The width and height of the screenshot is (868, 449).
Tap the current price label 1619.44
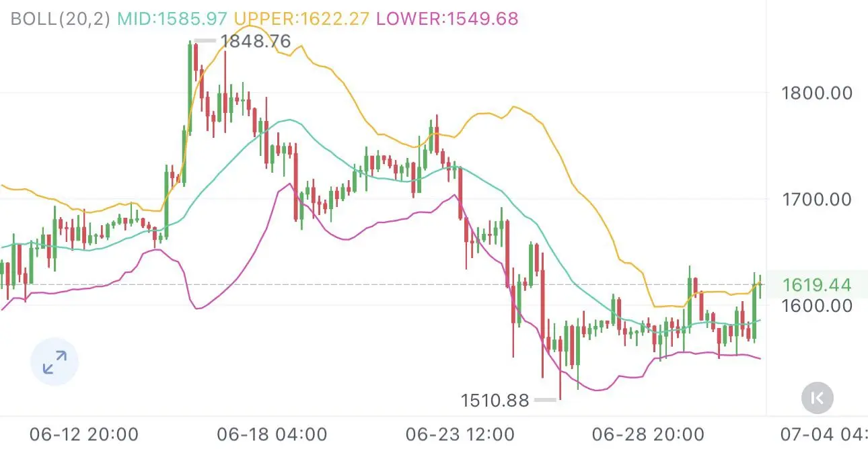tap(818, 285)
